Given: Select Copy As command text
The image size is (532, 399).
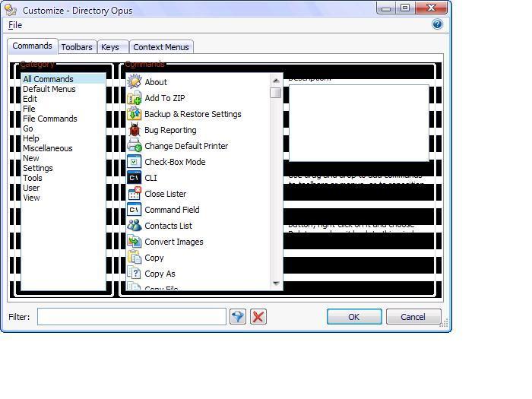Looking at the screenshot, I should point(160,274).
